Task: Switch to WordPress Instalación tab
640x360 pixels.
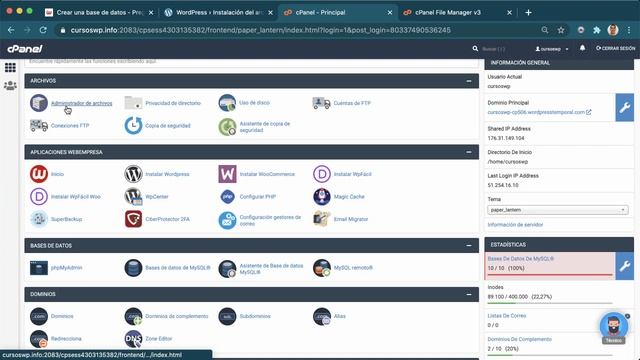Action: pyautogui.click(x=218, y=13)
